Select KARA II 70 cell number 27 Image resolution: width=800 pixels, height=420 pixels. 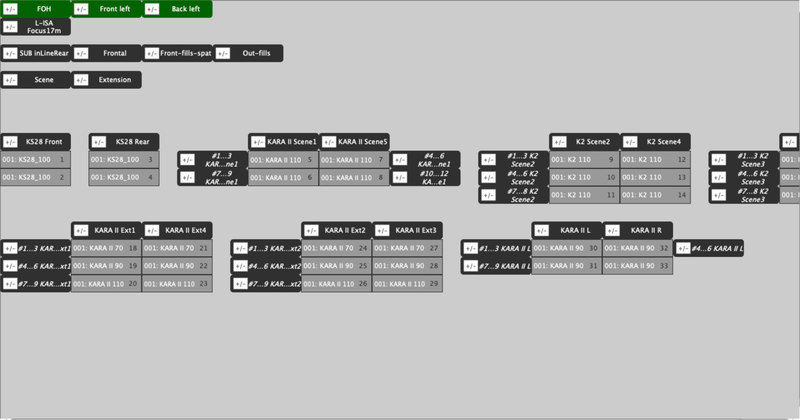(x=407, y=249)
